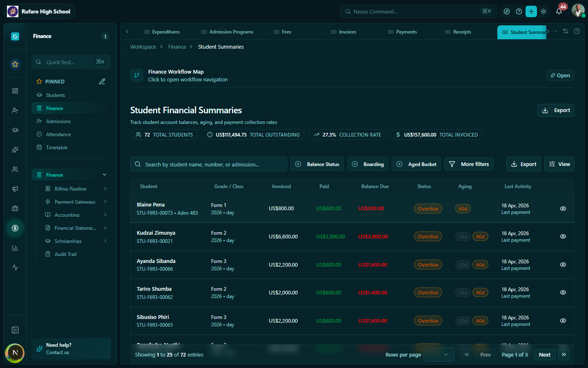The height and width of the screenshot is (368, 588).
Task: View Kudzai Zimunya's record via eye icon
Action: tap(563, 236)
